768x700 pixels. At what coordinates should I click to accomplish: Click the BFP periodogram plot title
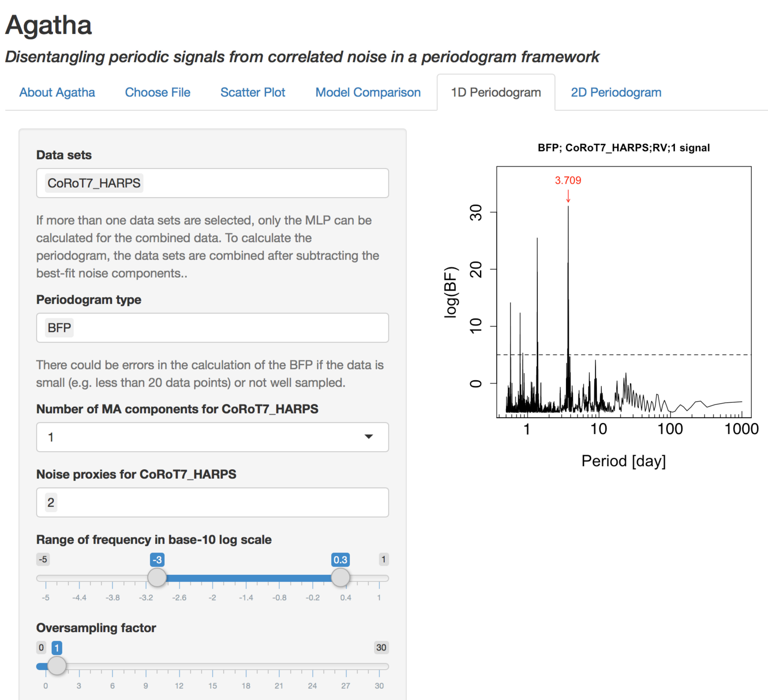pyautogui.click(x=624, y=148)
